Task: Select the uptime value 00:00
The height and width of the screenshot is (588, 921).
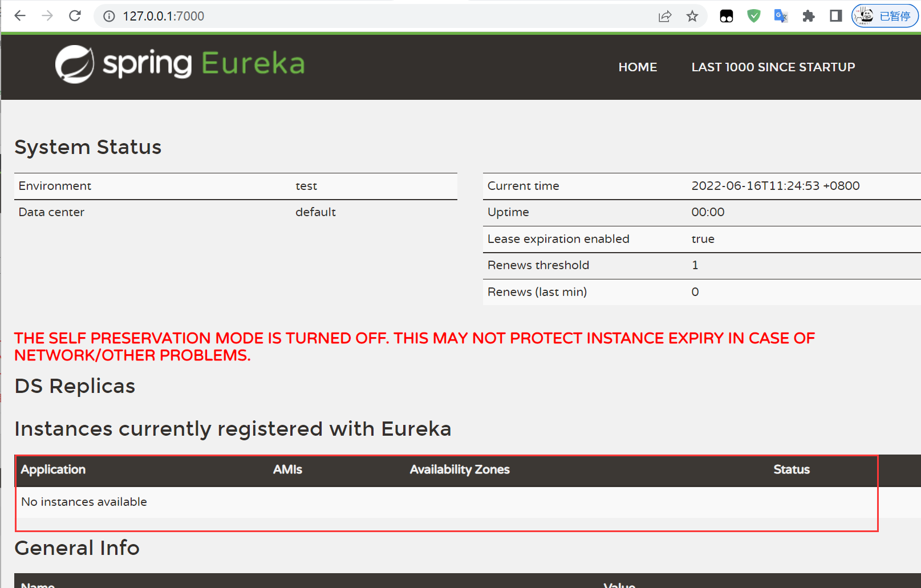Action: pos(708,212)
